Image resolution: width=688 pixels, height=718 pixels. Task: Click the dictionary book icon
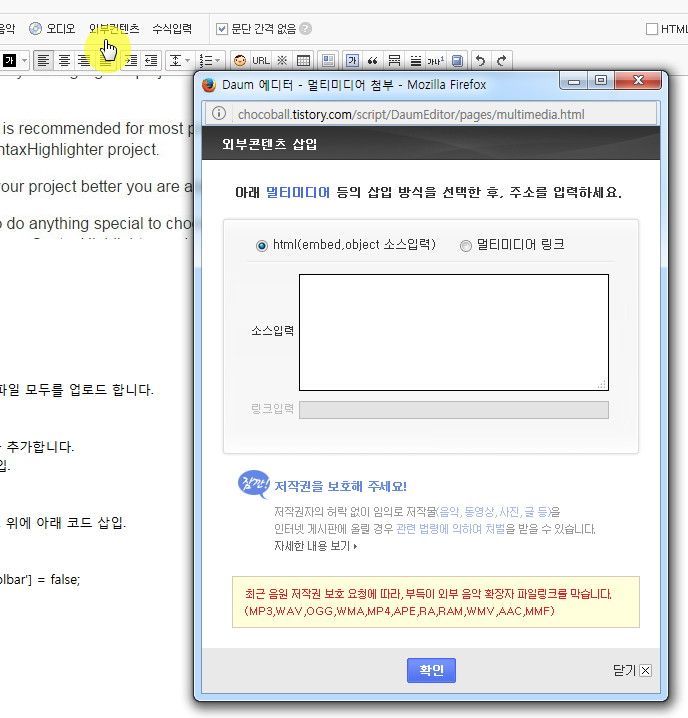point(457,60)
